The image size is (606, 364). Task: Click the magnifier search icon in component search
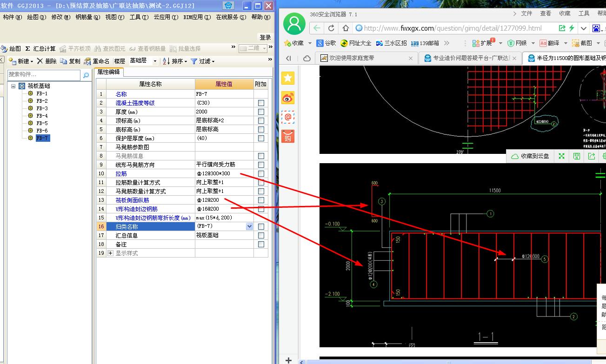click(x=86, y=74)
